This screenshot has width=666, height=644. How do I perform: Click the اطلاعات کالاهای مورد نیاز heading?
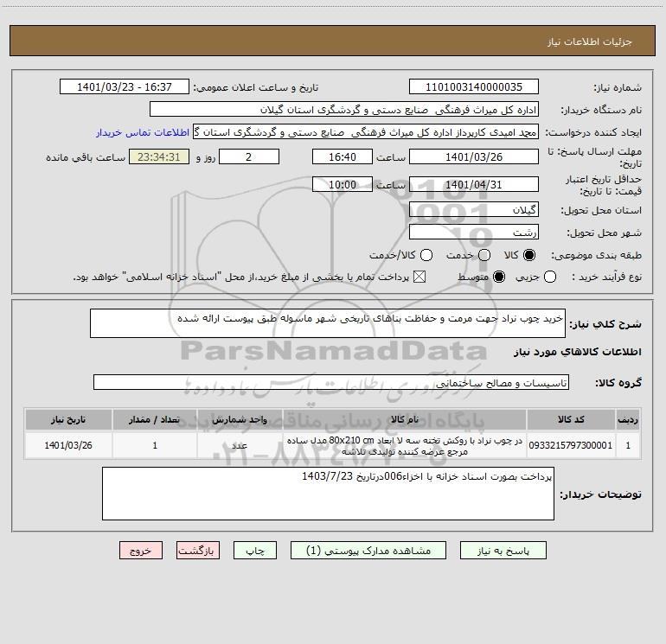[577, 352]
